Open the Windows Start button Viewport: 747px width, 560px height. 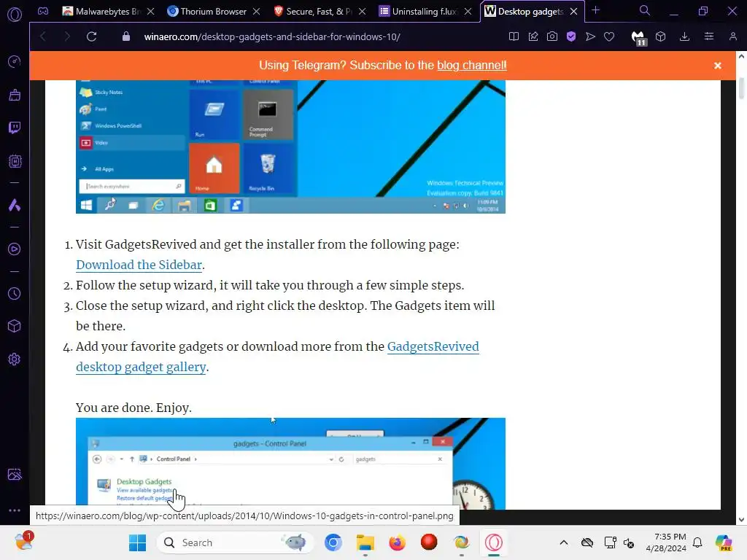click(x=137, y=542)
